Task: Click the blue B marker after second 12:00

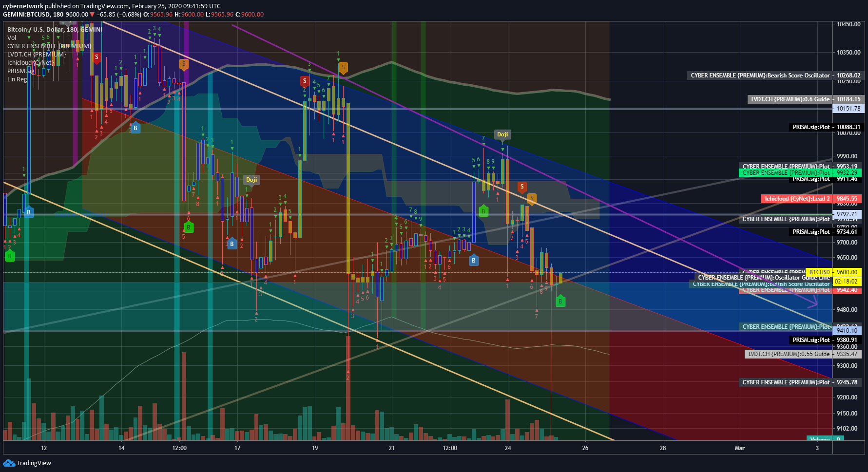Action: point(473,260)
